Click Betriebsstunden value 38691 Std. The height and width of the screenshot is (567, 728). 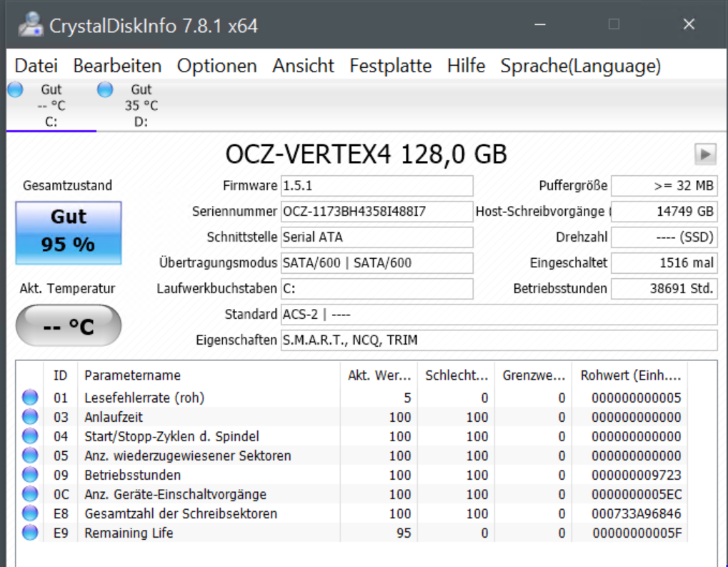click(x=664, y=289)
